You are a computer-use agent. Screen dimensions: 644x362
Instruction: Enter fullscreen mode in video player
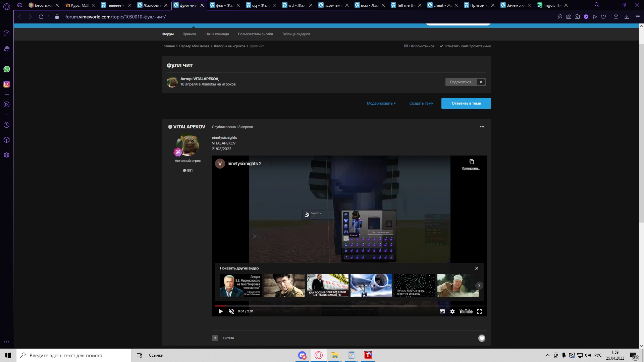click(479, 311)
